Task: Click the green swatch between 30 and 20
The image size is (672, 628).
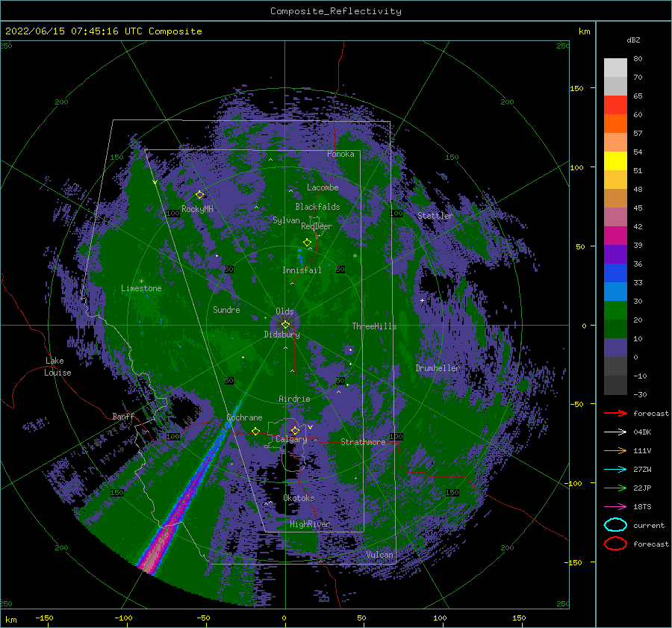Action: (x=615, y=311)
